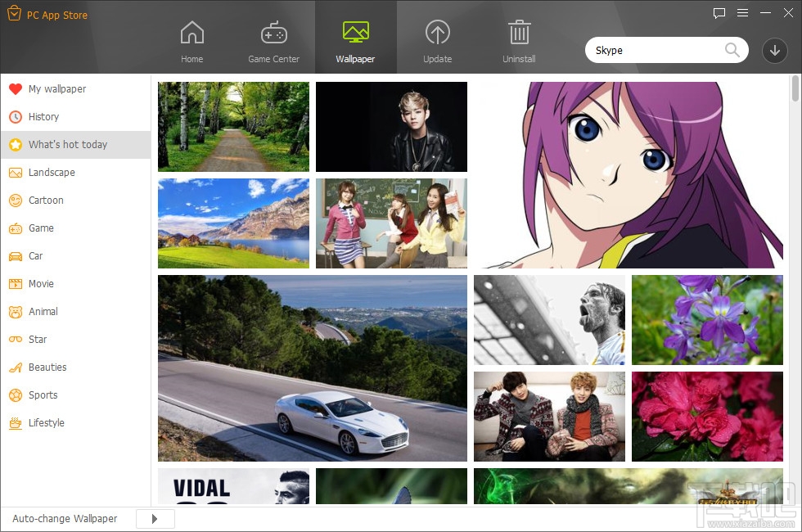
Task: Select Landscape wallpapers label
Action: pyautogui.click(x=52, y=173)
